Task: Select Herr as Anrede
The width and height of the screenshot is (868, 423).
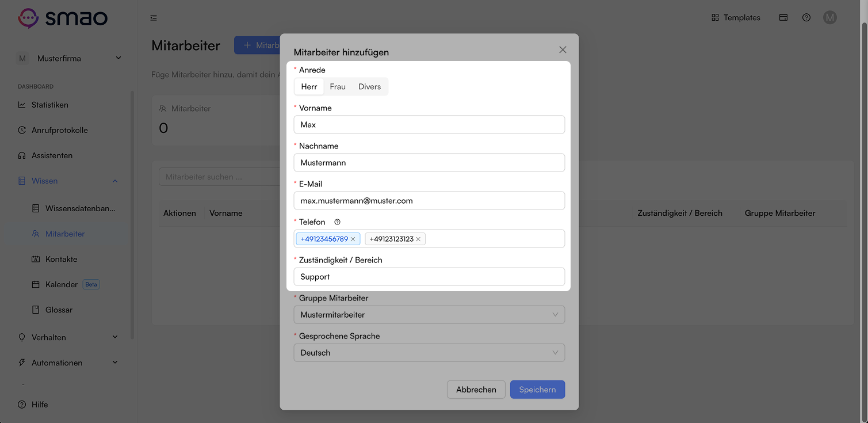Action: tap(309, 87)
